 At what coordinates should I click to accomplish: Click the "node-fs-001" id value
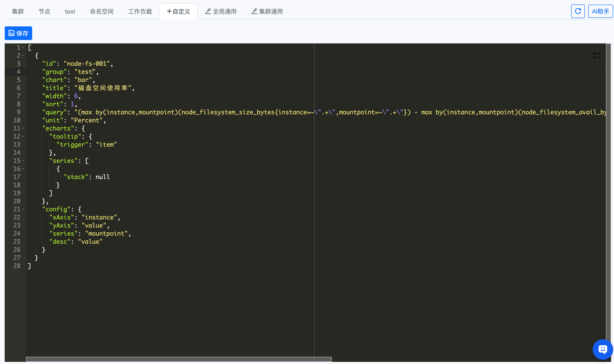point(87,64)
